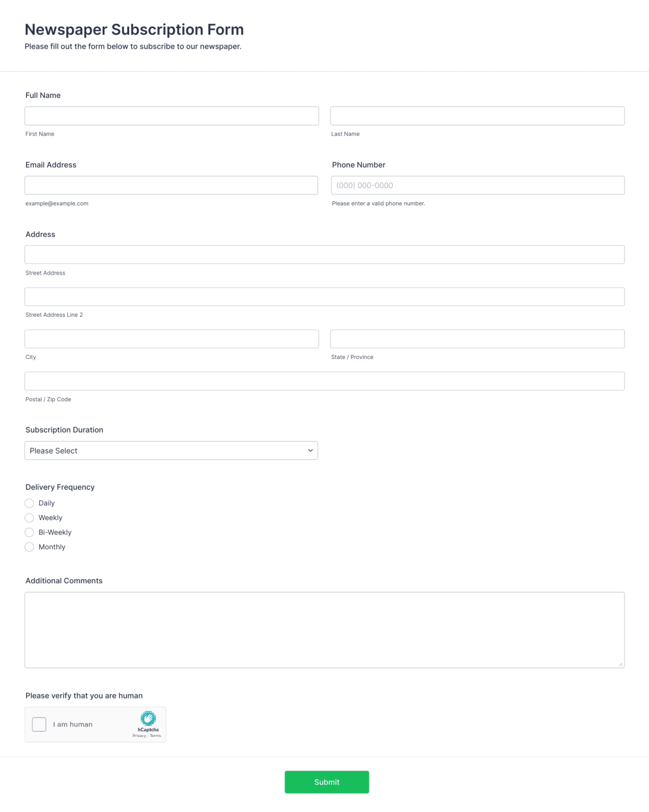Select the Monthly delivery frequency option
Viewport: 649px width, 812px height.
point(29,547)
